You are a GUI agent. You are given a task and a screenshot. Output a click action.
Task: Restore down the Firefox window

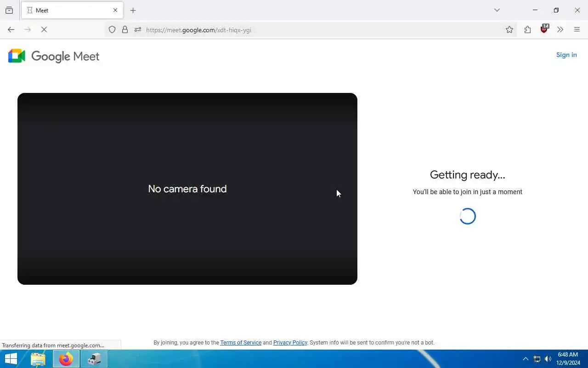[556, 10]
